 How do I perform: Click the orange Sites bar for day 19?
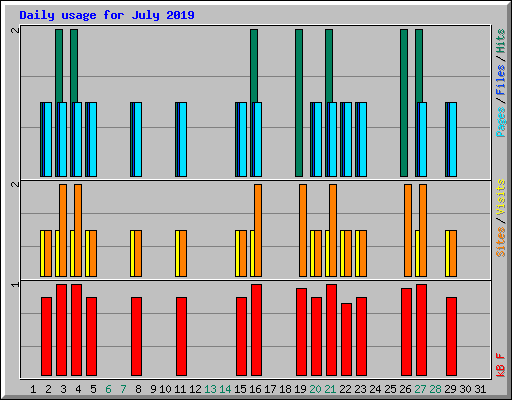click(303, 230)
